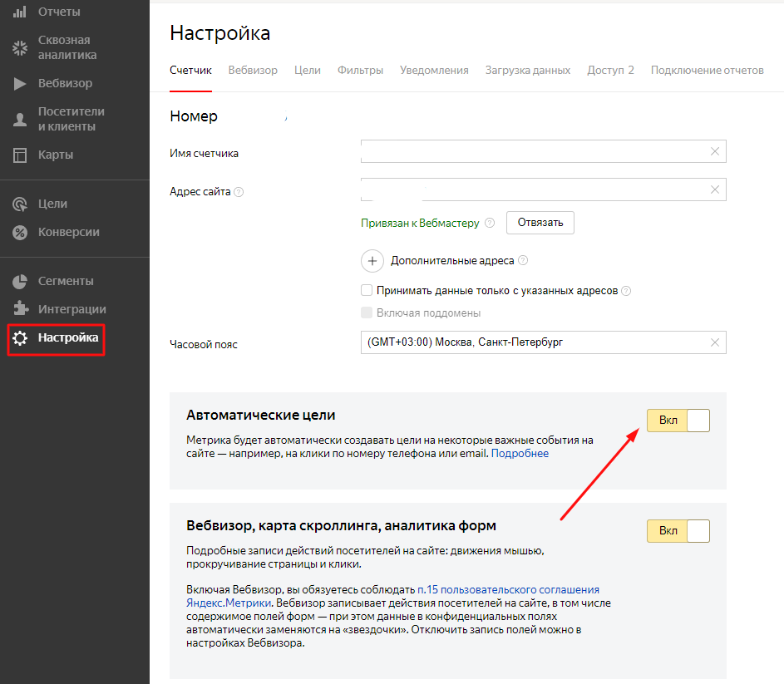
Task: Click the Цели target icon in sidebar
Action: click(x=20, y=204)
